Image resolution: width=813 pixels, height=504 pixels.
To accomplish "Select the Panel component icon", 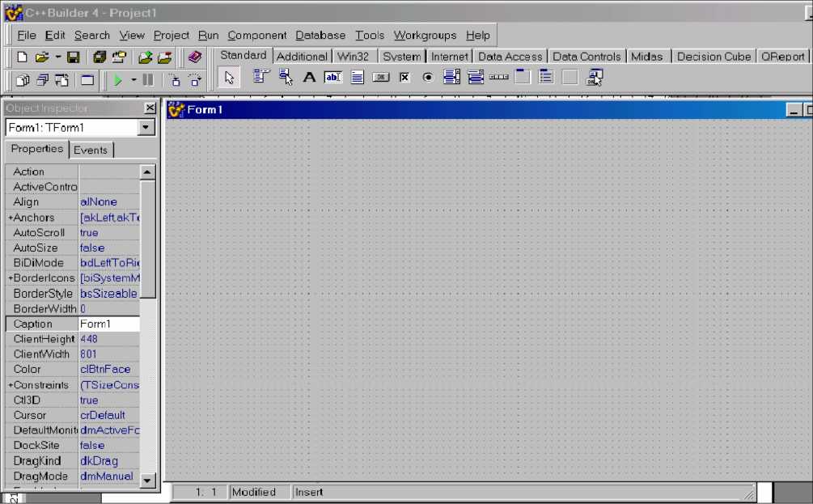I will click(x=570, y=78).
